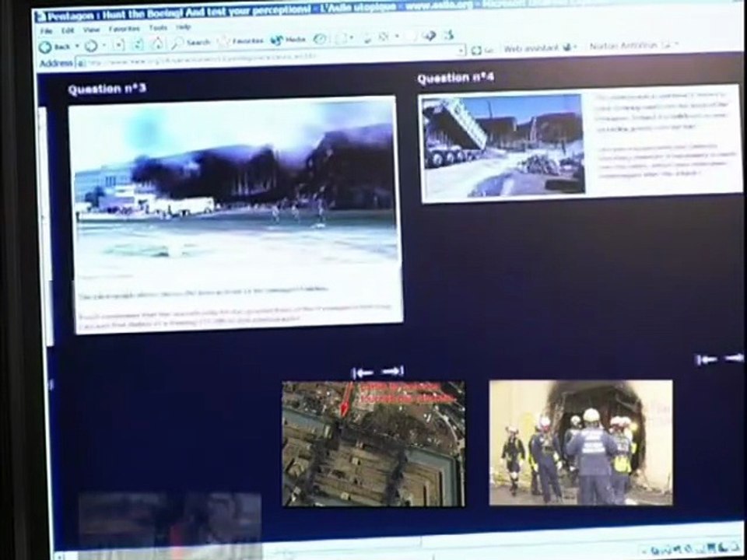Viewport: 747px width, 560px height.
Task: Open the Tools menu
Action: [158, 28]
